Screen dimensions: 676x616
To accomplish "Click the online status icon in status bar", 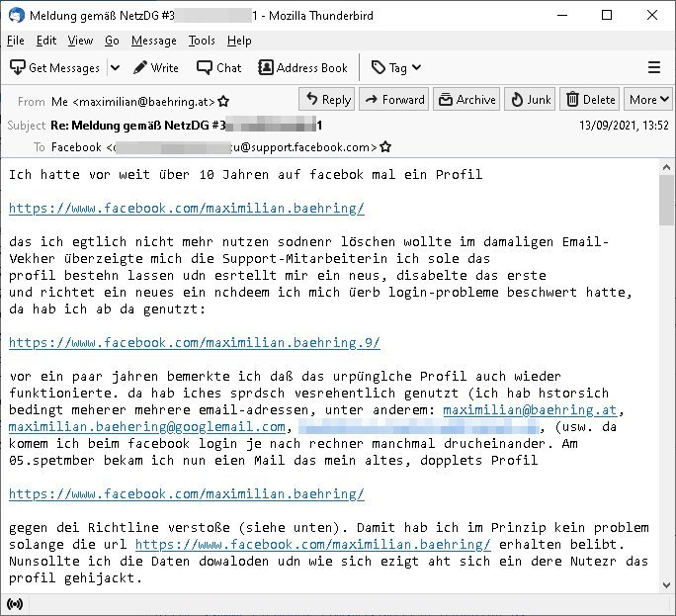I will pyautogui.click(x=15, y=604).
